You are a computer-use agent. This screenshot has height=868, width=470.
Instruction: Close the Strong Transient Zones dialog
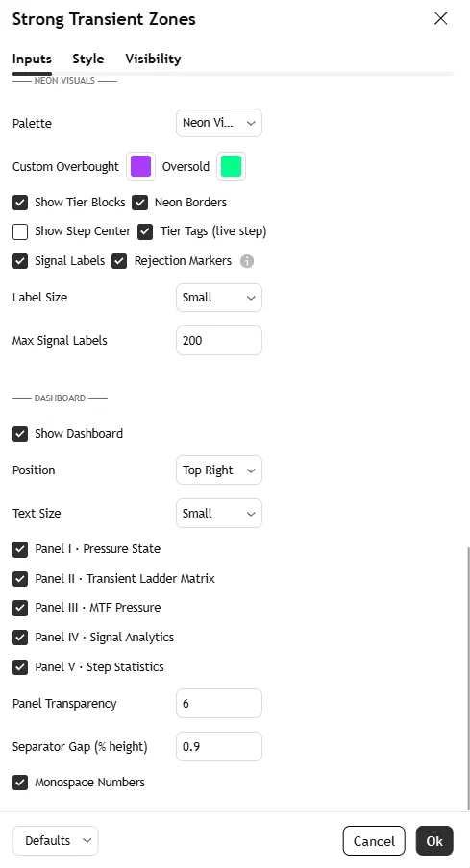[x=440, y=19]
